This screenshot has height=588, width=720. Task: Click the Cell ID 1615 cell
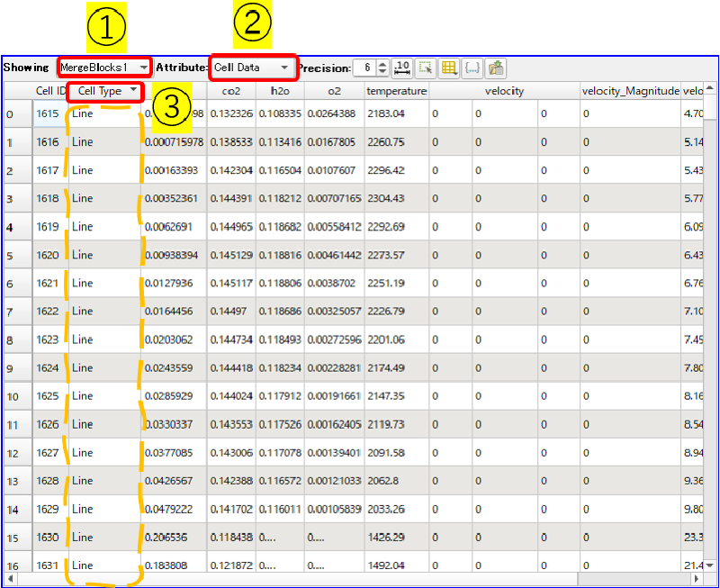point(49,113)
